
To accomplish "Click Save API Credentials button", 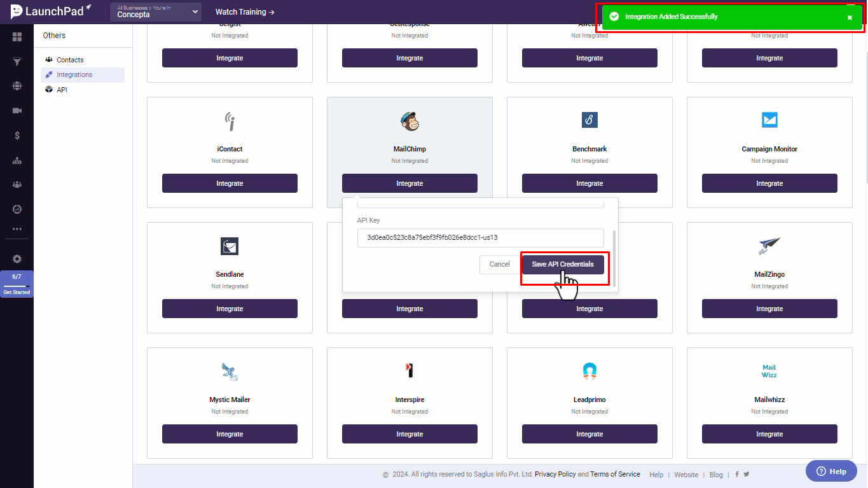I will click(x=563, y=264).
